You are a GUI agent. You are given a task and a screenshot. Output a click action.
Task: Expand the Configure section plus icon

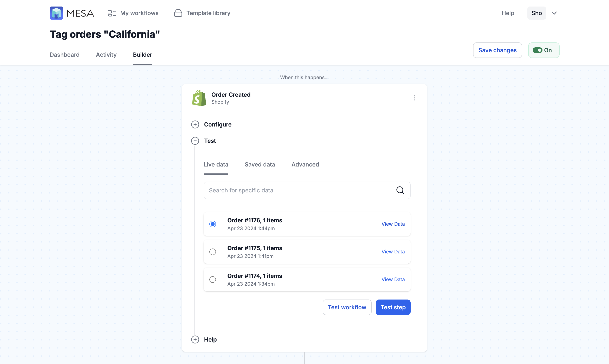pos(195,125)
